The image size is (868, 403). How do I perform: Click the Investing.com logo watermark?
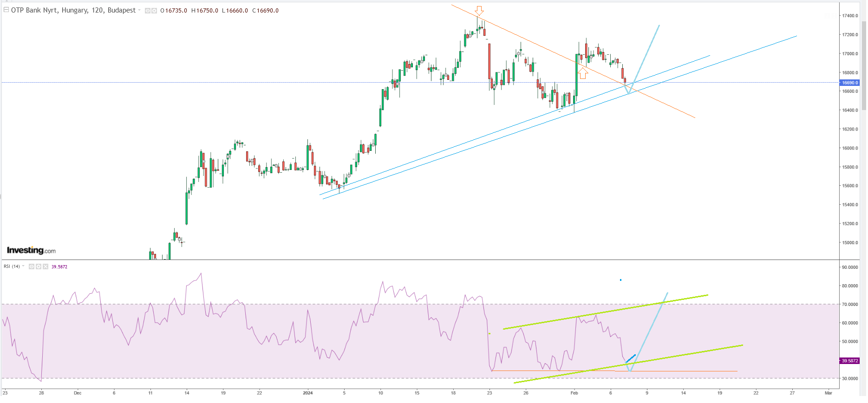pos(31,251)
